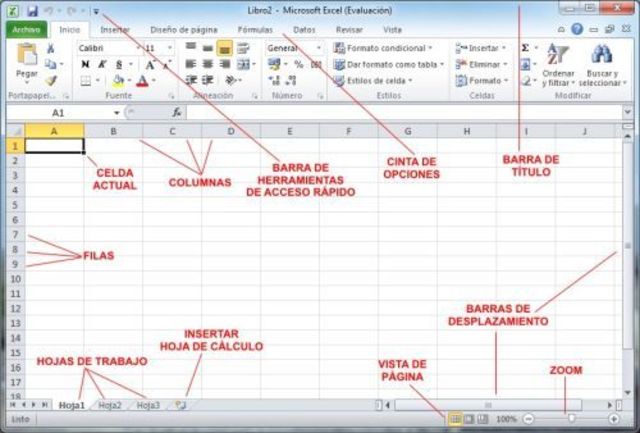Click the cell borders icon
The height and width of the screenshot is (433, 640).
tap(86, 81)
